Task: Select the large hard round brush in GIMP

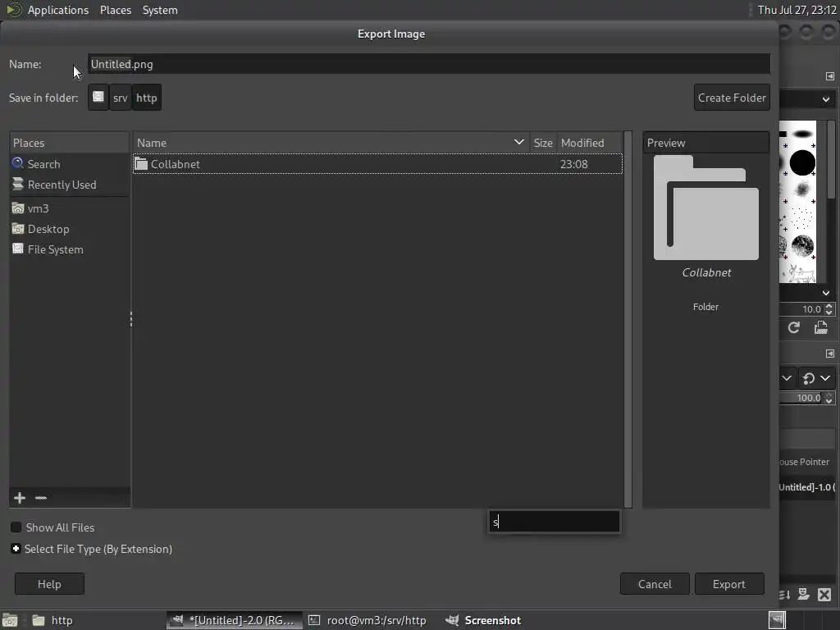Action: click(x=802, y=163)
